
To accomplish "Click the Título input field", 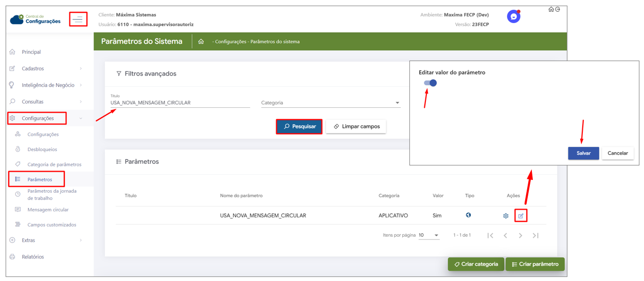I will tap(180, 103).
